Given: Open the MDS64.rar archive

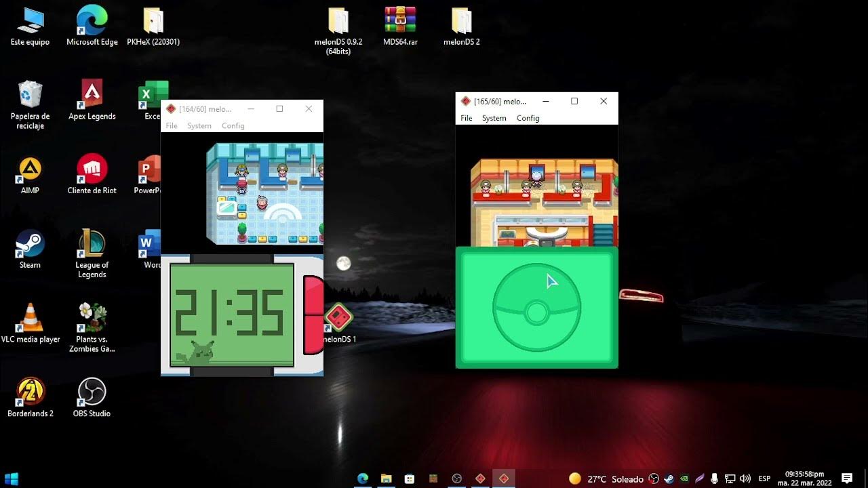Looking at the screenshot, I should (x=400, y=27).
